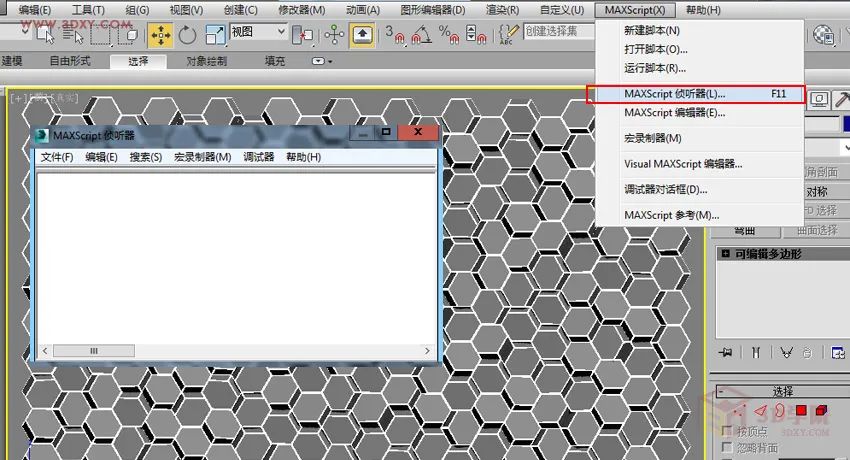Switch to the 建模 ribbon tab
Image resolution: width=850 pixels, height=460 pixels.
[x=12, y=61]
